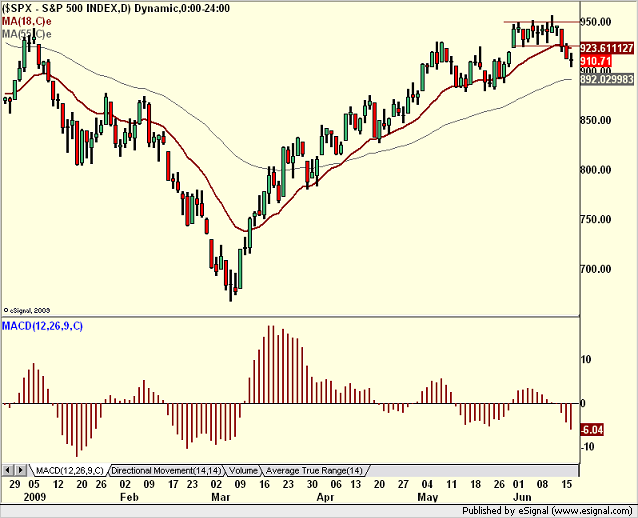Click the $SPX S&P 500 INDEX chart title
The width and height of the screenshot is (638, 518).
coord(116,8)
